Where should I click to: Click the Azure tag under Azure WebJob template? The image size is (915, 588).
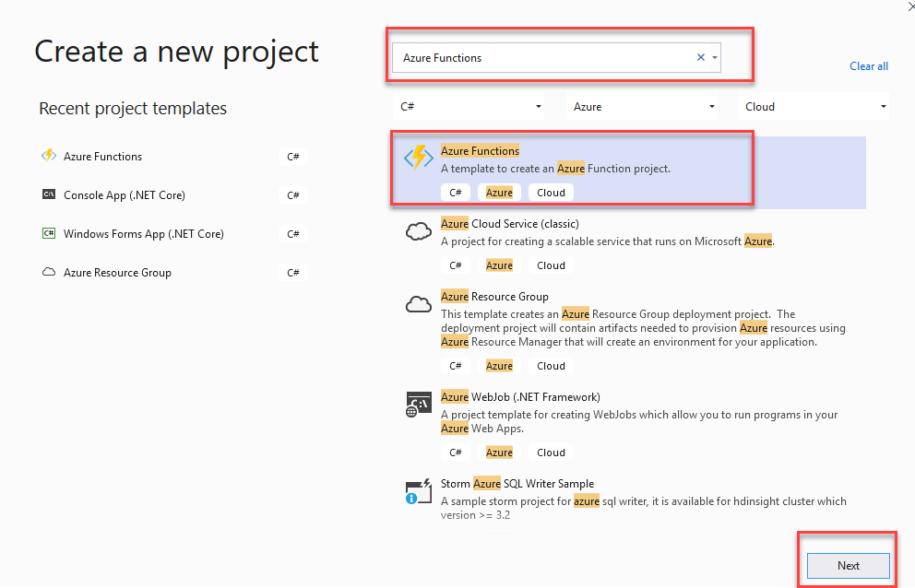(x=499, y=453)
